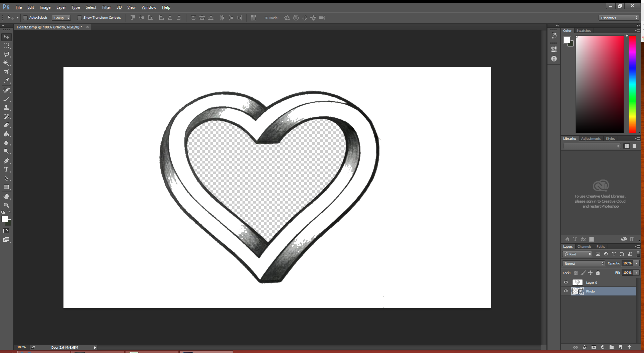
Task: Select the Crop tool
Action: click(6, 72)
